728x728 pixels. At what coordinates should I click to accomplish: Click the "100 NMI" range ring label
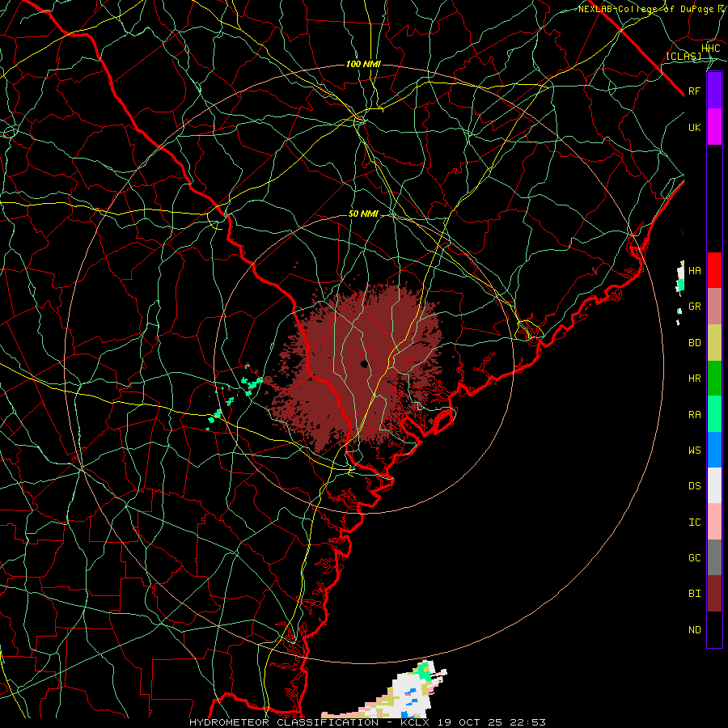[363, 64]
